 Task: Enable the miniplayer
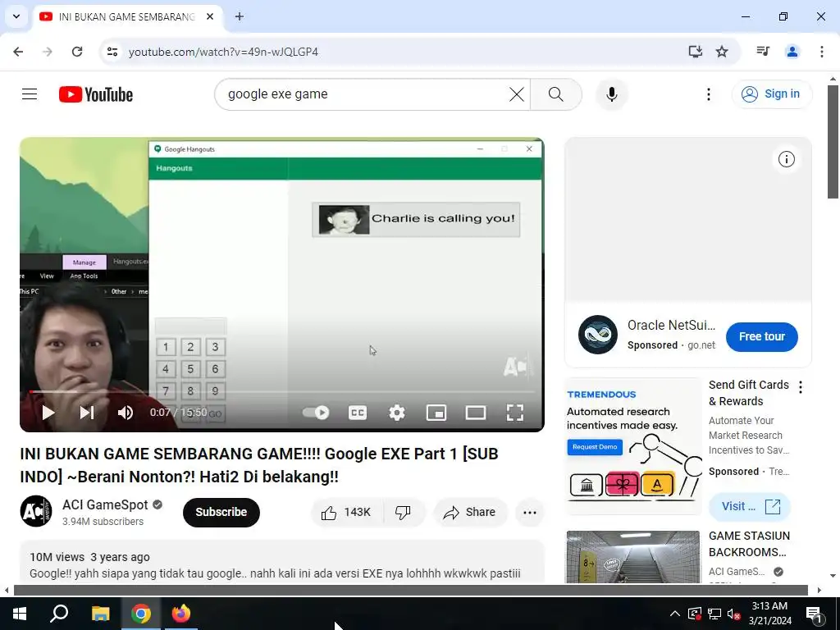436,413
